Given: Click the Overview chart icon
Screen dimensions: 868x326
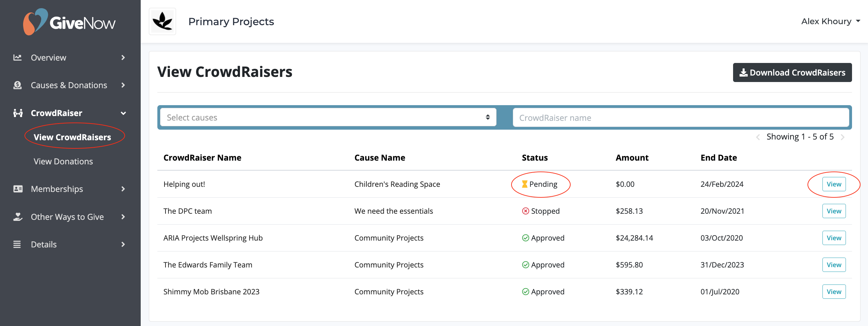Looking at the screenshot, I should pyautogui.click(x=17, y=58).
